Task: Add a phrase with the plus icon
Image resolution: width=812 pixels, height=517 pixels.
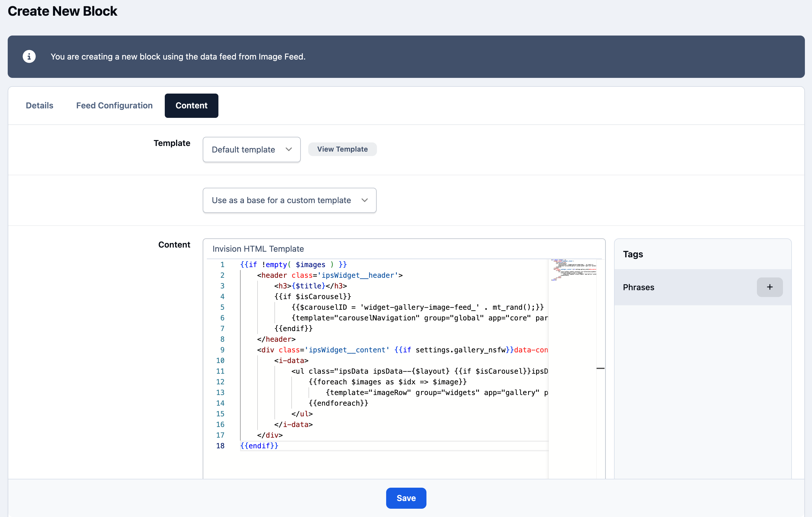Action: tap(770, 287)
